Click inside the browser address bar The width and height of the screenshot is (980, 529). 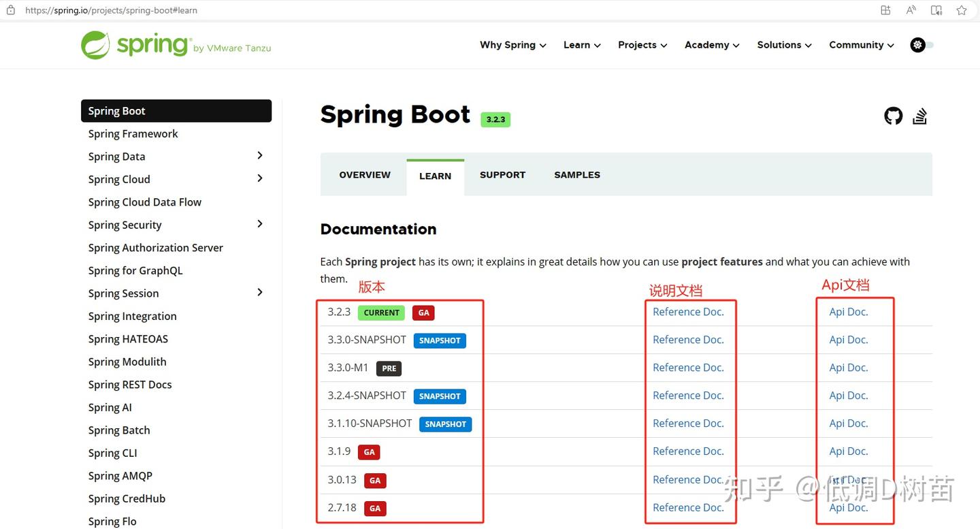tap(136, 10)
